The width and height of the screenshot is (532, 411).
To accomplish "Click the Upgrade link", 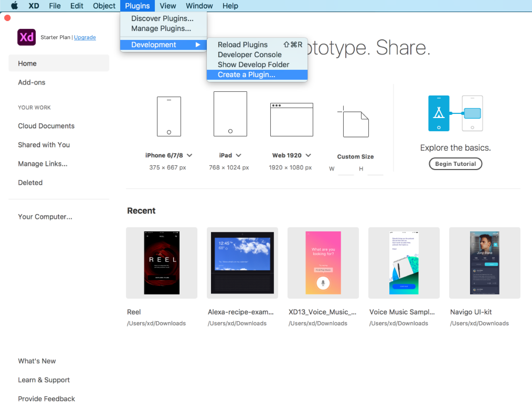I will [x=85, y=37].
